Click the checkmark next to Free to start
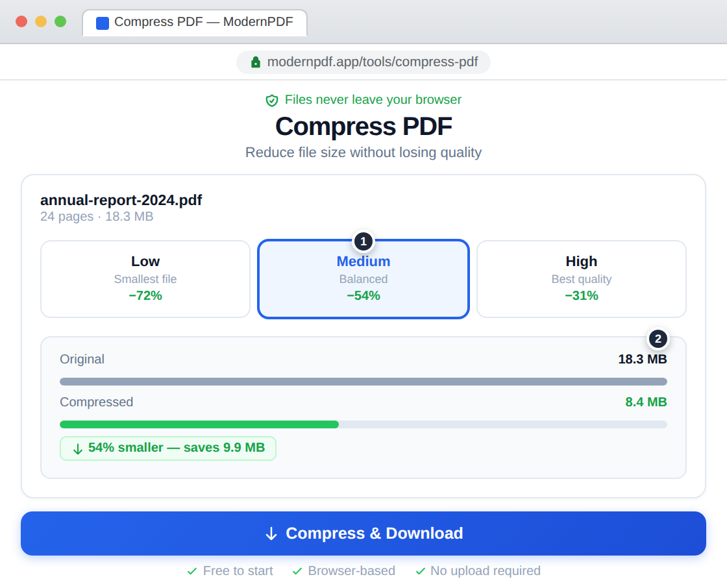The height and width of the screenshot is (588, 727). pyautogui.click(x=191, y=571)
